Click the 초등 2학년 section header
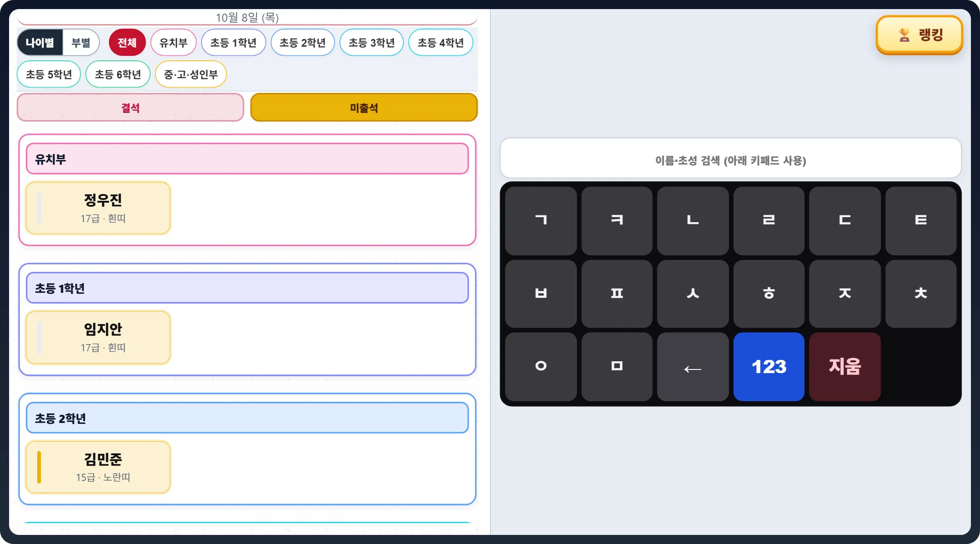Screen dimensions: 980x544 247,418
